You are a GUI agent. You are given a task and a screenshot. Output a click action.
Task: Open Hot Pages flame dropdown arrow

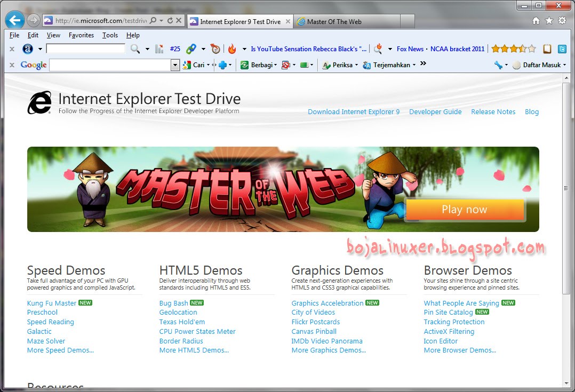pos(244,49)
